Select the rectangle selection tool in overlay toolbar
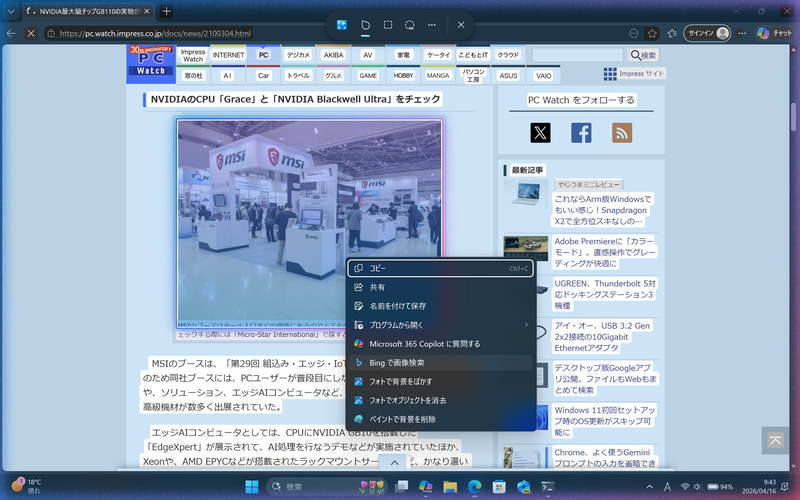Viewport: 800px width, 500px height. click(x=388, y=24)
